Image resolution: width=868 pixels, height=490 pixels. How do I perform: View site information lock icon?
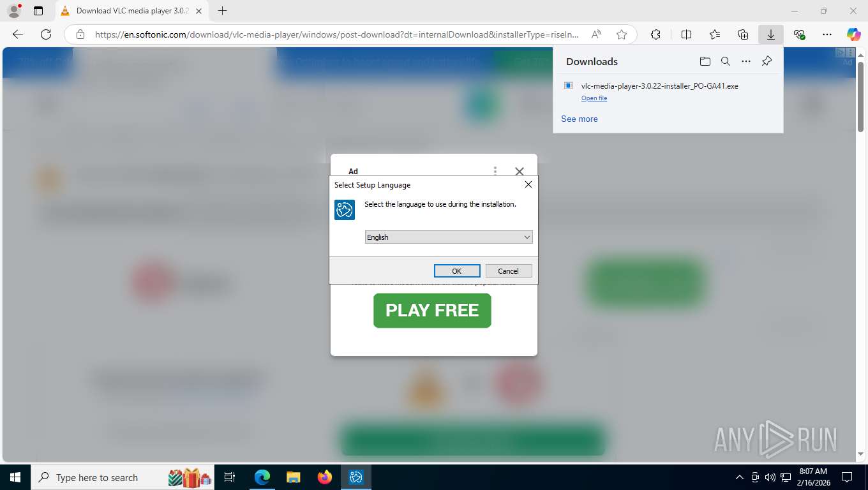[80, 34]
